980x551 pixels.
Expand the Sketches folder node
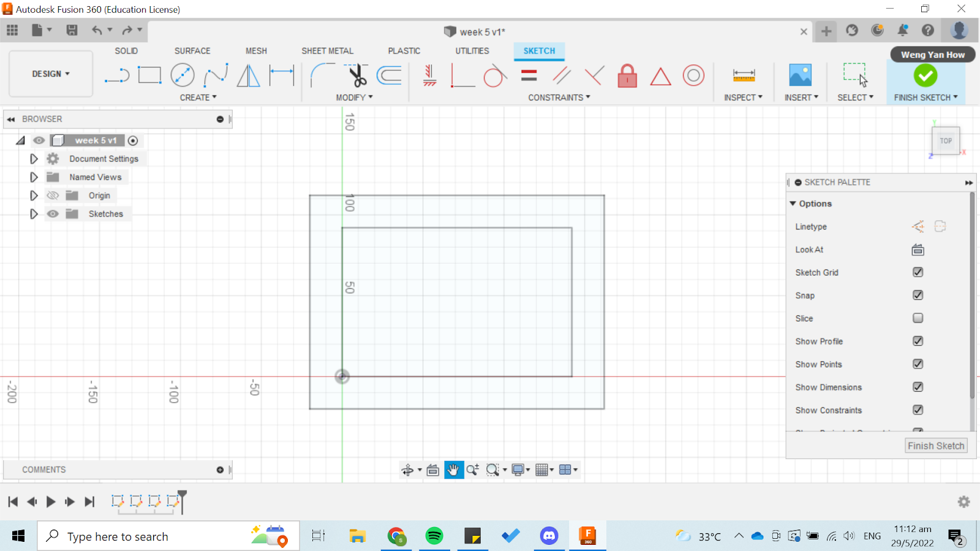[x=34, y=214]
